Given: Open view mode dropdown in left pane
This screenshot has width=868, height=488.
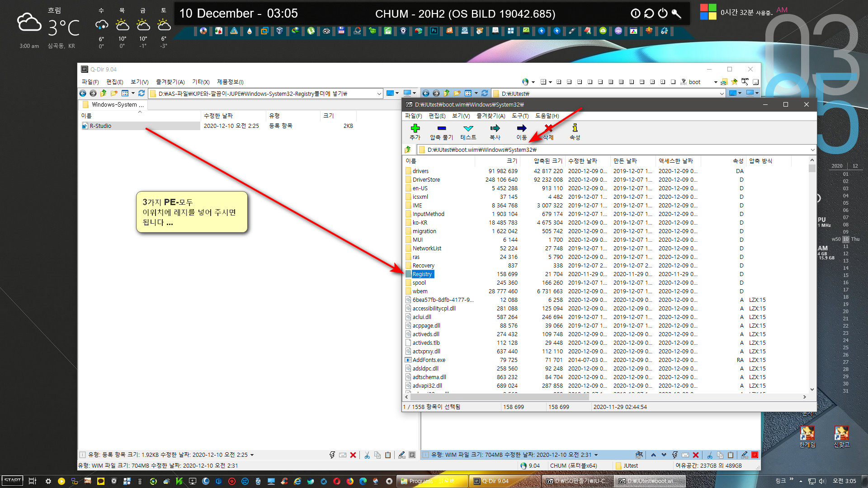Looking at the screenshot, I should click(x=133, y=93).
